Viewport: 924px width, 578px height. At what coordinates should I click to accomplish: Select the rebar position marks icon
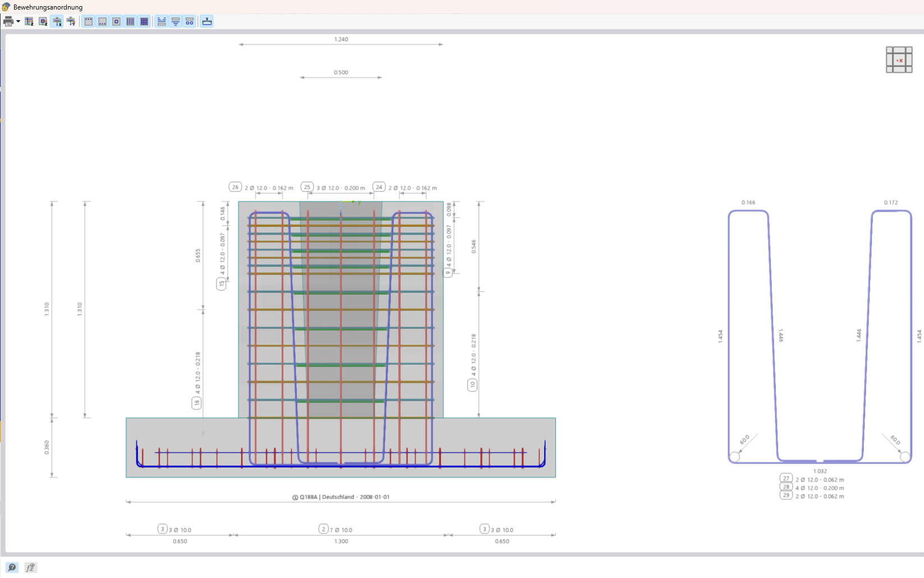pyautogui.click(x=189, y=21)
